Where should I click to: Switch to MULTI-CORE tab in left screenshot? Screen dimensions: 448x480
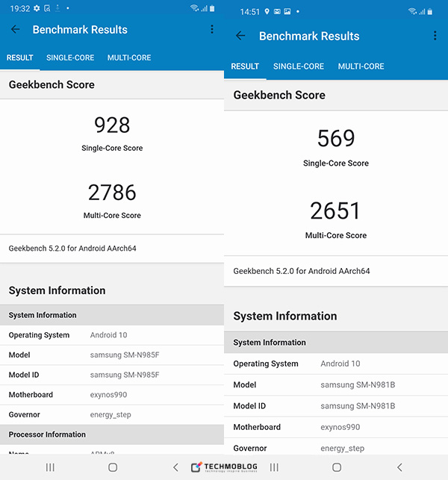click(129, 57)
